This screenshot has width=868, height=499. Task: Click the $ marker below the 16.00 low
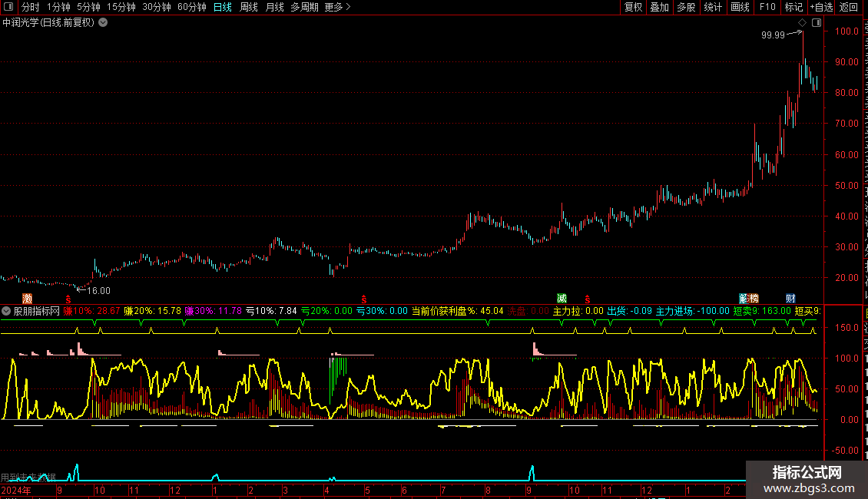(x=68, y=299)
